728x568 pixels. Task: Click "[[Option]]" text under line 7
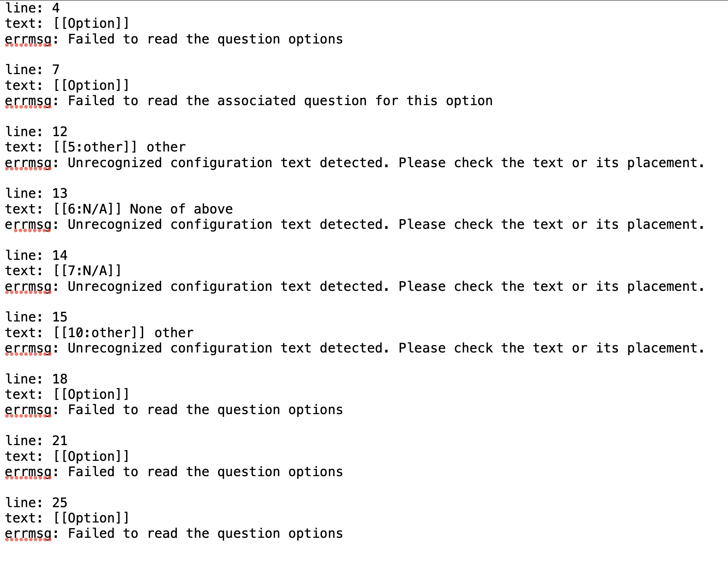tap(92, 85)
